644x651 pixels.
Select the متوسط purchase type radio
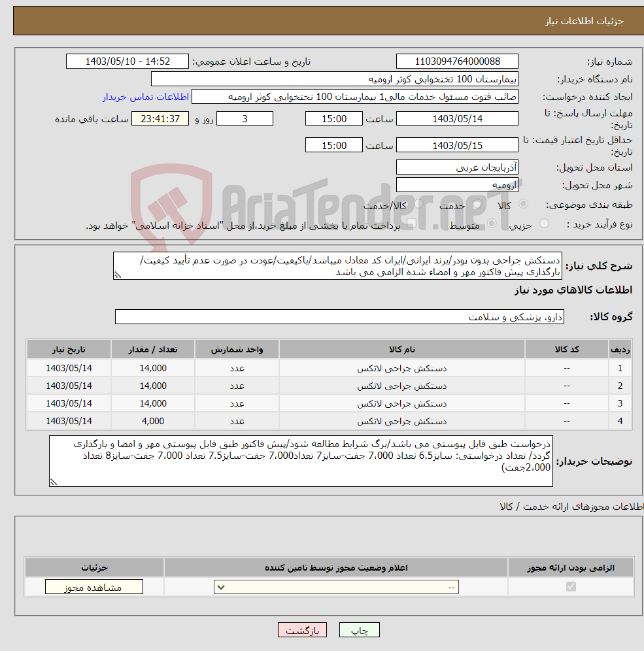492,224
